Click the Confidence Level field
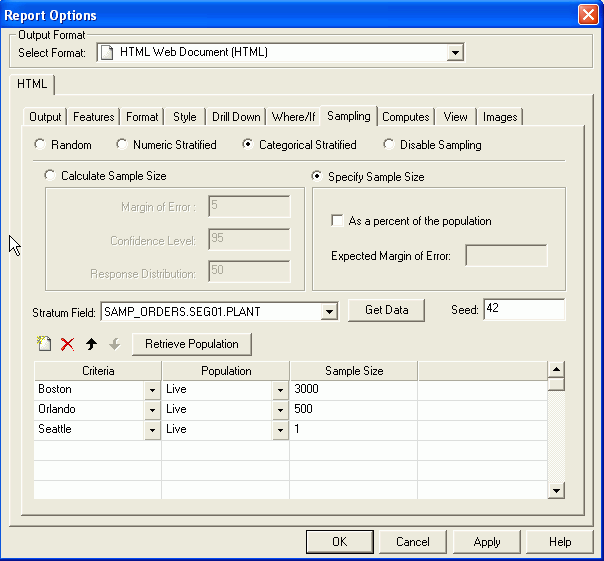604x561 pixels. [249, 239]
